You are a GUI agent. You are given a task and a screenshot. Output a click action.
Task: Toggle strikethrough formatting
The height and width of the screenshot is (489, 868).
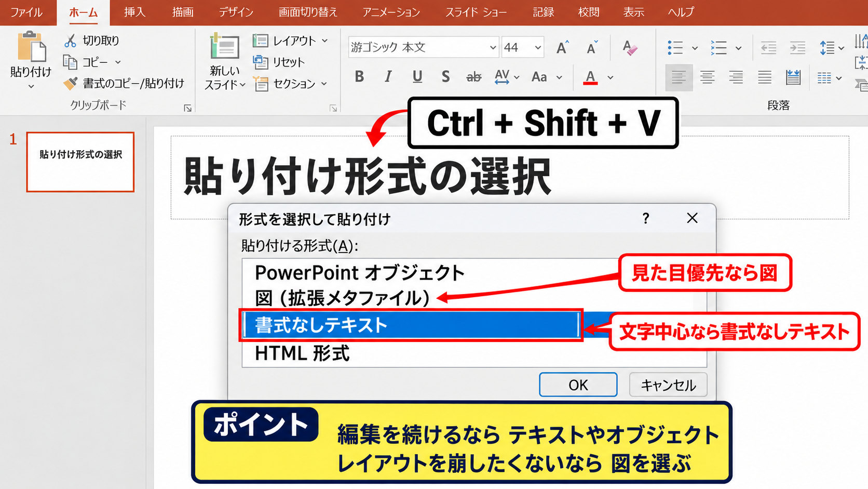(473, 77)
